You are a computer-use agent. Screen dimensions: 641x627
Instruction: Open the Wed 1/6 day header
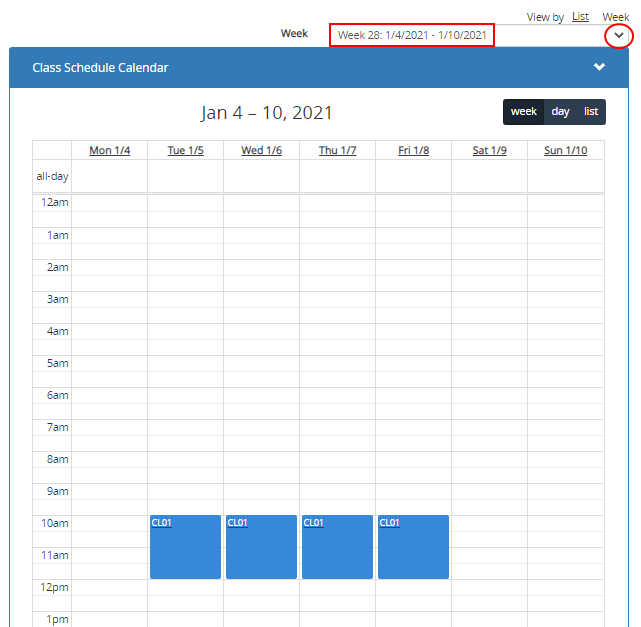coord(262,151)
